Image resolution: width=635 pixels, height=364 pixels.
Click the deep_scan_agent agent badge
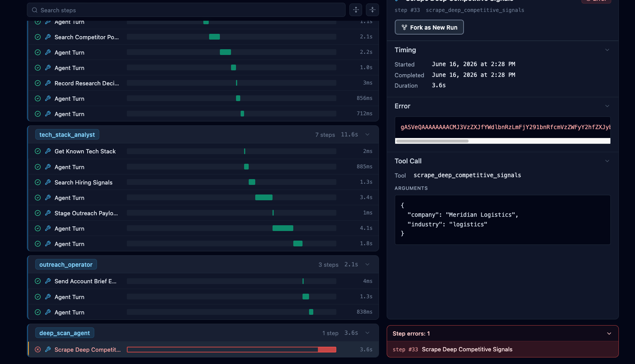[65, 333]
